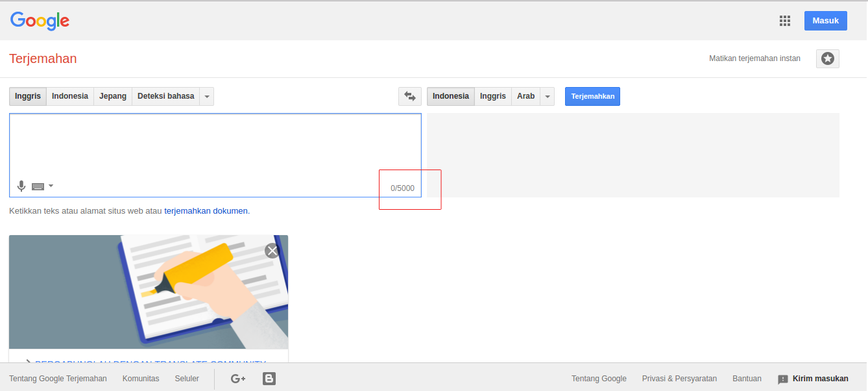868x391 pixels.
Task: Open Tentang Google Terjemahan footer link
Action: 58,379
